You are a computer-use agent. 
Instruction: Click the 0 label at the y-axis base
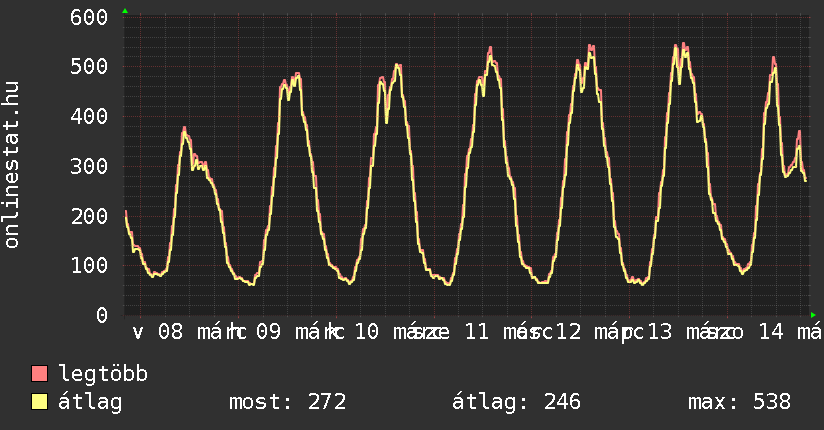102,315
